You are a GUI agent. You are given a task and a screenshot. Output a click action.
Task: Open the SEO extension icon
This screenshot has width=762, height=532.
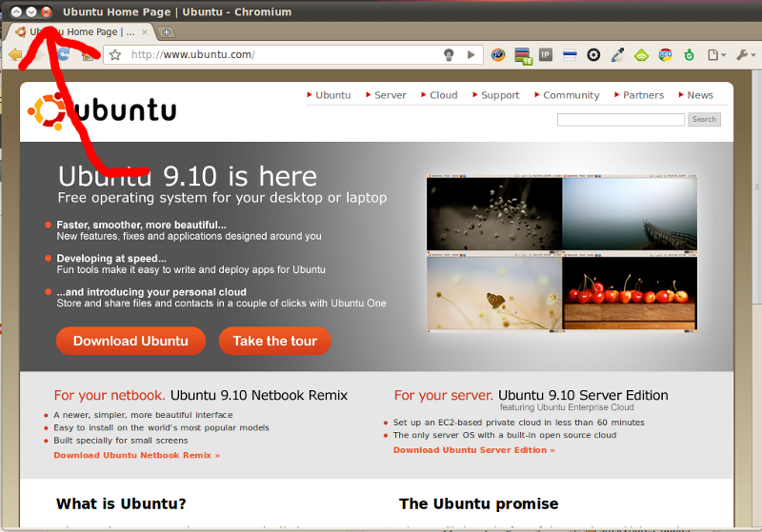click(x=665, y=55)
